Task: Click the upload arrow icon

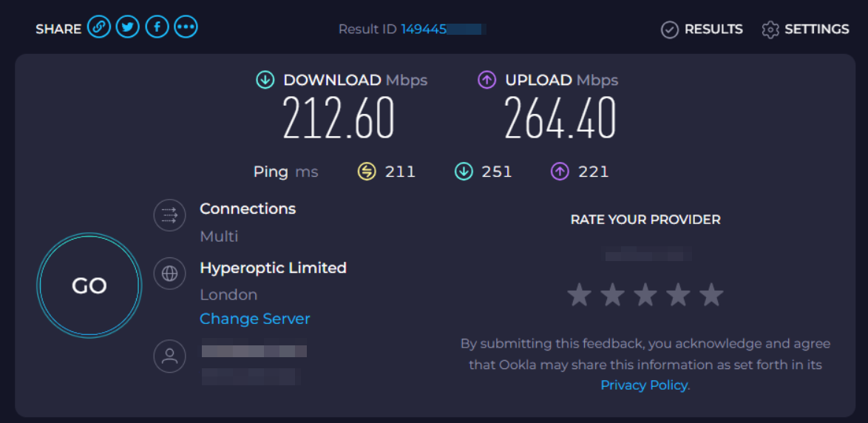Action: point(486,80)
